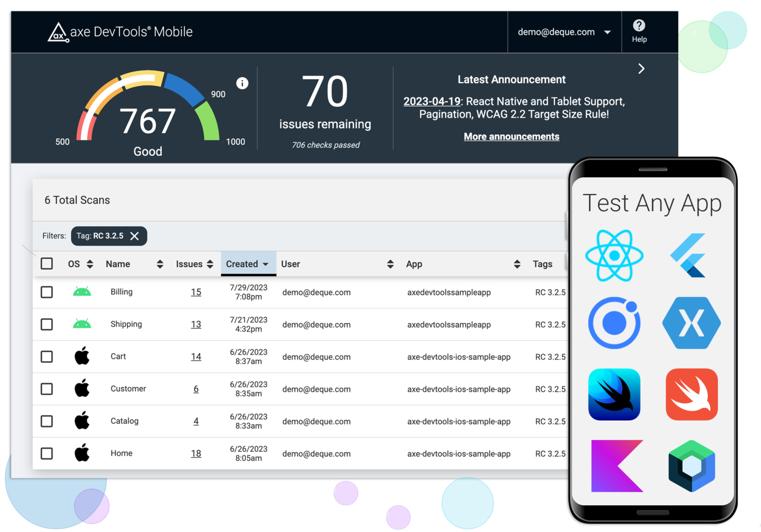Open the demo@deque.com account dropdown
The width and height of the screenshot is (761, 532).
(x=564, y=32)
